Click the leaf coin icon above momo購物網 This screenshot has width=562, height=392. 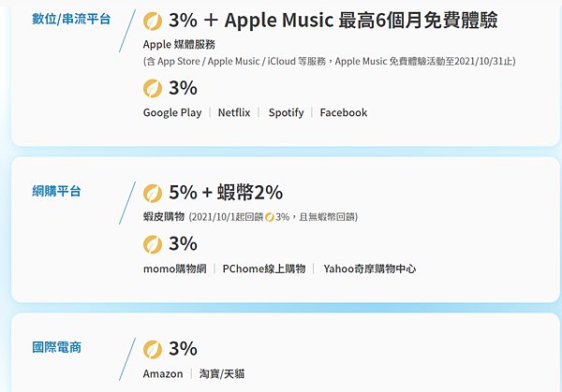(153, 244)
